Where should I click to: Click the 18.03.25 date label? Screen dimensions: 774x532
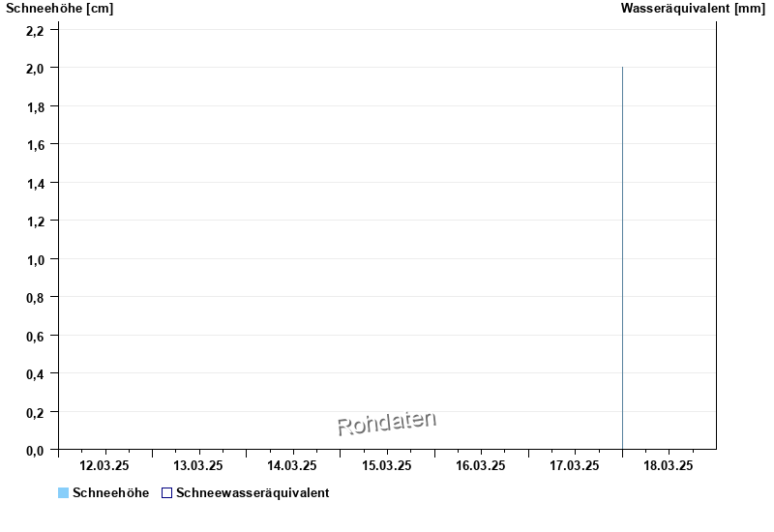669,466
